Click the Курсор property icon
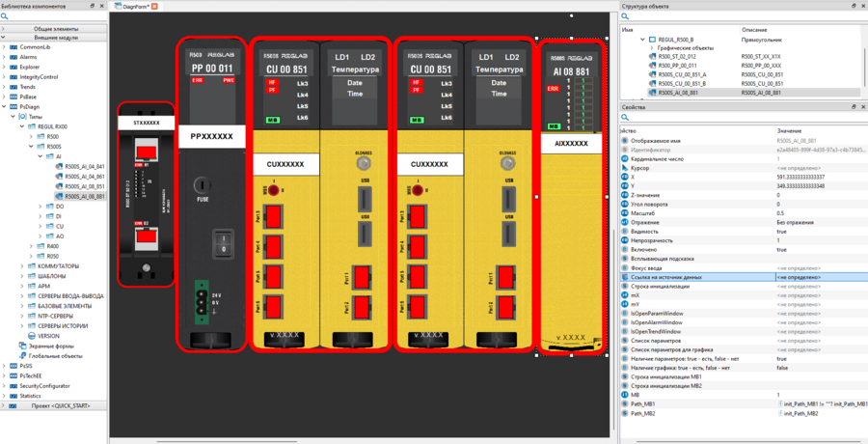Viewport: 868px width, 444px height. 625,168
